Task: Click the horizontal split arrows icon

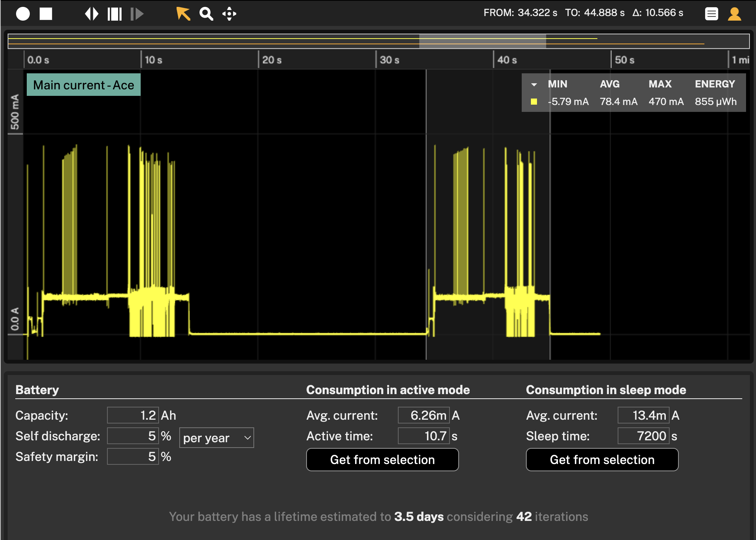Action: click(x=92, y=14)
